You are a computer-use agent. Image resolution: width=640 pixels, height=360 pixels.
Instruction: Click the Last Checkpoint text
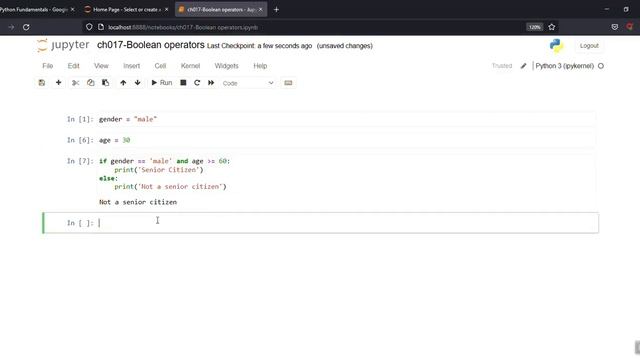[260, 46]
